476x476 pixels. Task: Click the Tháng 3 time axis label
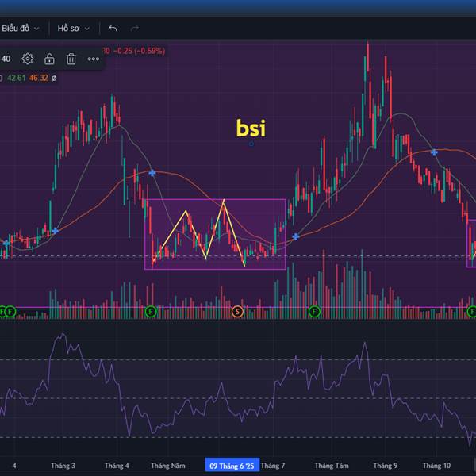point(63,466)
